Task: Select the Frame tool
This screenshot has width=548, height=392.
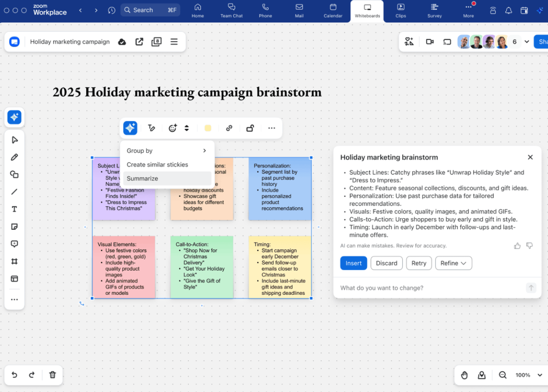Action: coord(14,261)
